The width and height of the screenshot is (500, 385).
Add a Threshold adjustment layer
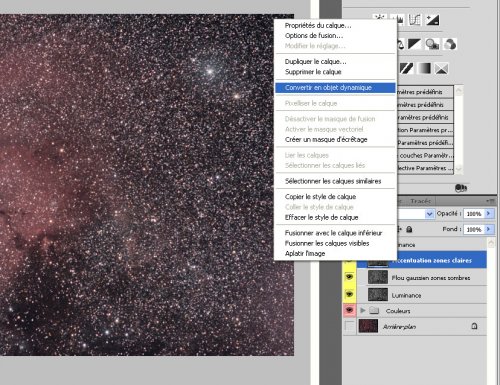pyautogui.click(x=407, y=69)
